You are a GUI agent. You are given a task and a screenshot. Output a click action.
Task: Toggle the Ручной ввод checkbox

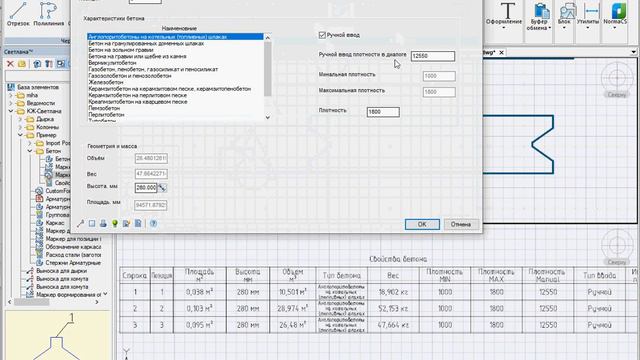click(x=322, y=35)
